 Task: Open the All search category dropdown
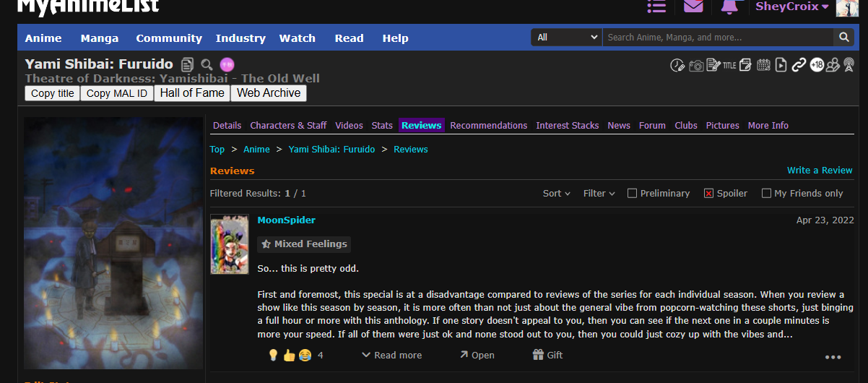tap(567, 37)
